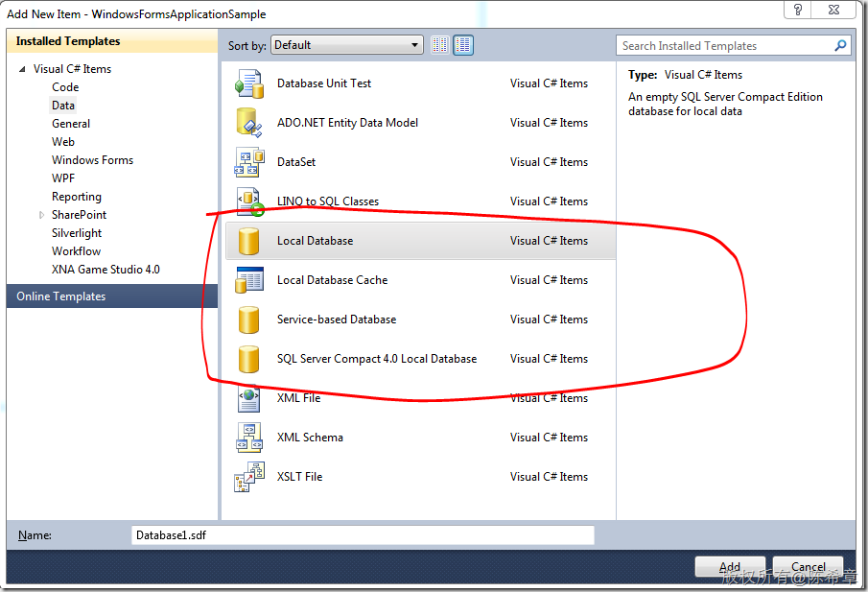Open the Installed Templates section
The width and height of the screenshot is (868, 592).
click(x=112, y=41)
